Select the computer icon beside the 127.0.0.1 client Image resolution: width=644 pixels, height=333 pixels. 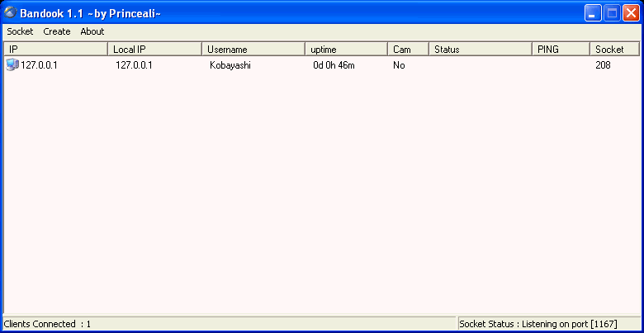[x=12, y=65]
